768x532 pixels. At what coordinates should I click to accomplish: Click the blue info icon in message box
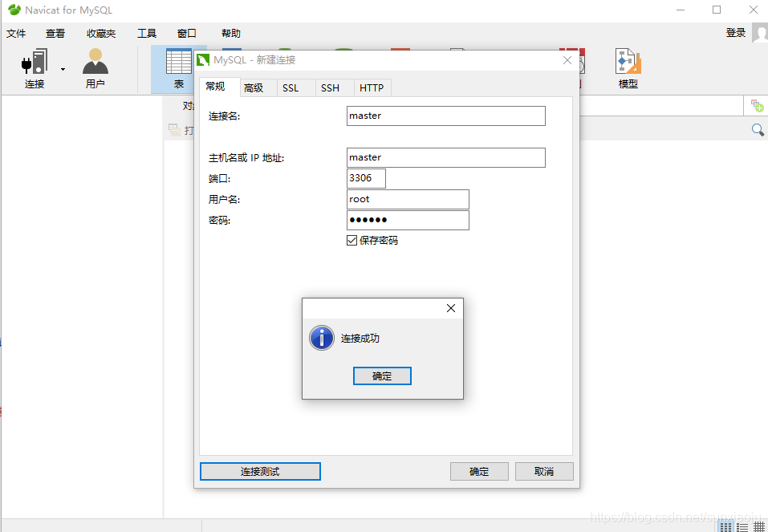322,338
